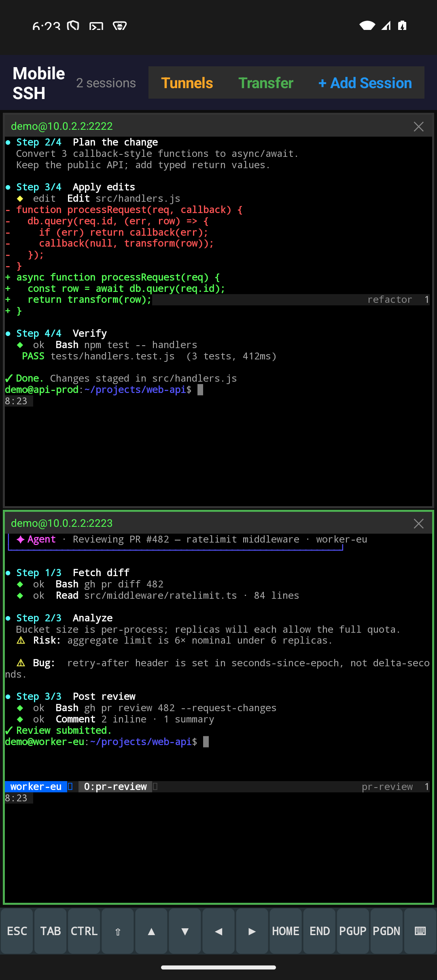Tap the right arrow key
The width and height of the screenshot is (437, 980).
click(x=252, y=931)
